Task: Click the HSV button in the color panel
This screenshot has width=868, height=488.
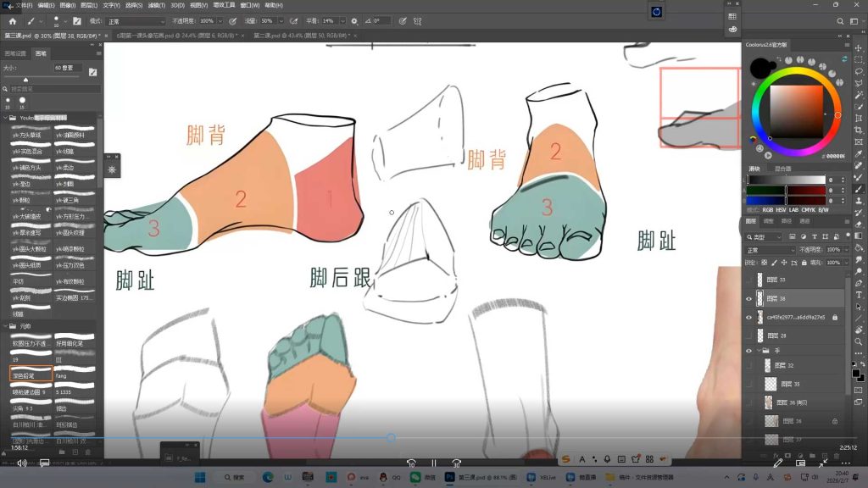Action: pyautogui.click(x=782, y=209)
